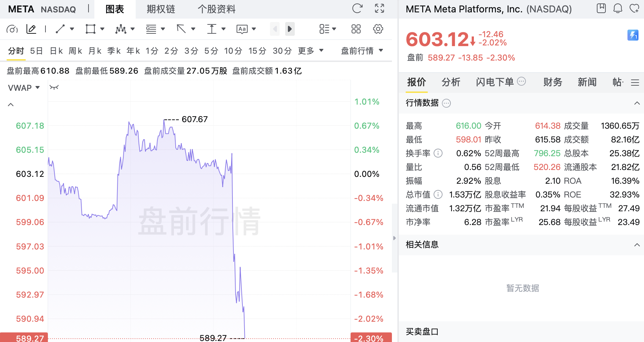The width and height of the screenshot is (644, 342).
Task: Select the pencil drawing tool
Action: [31, 29]
